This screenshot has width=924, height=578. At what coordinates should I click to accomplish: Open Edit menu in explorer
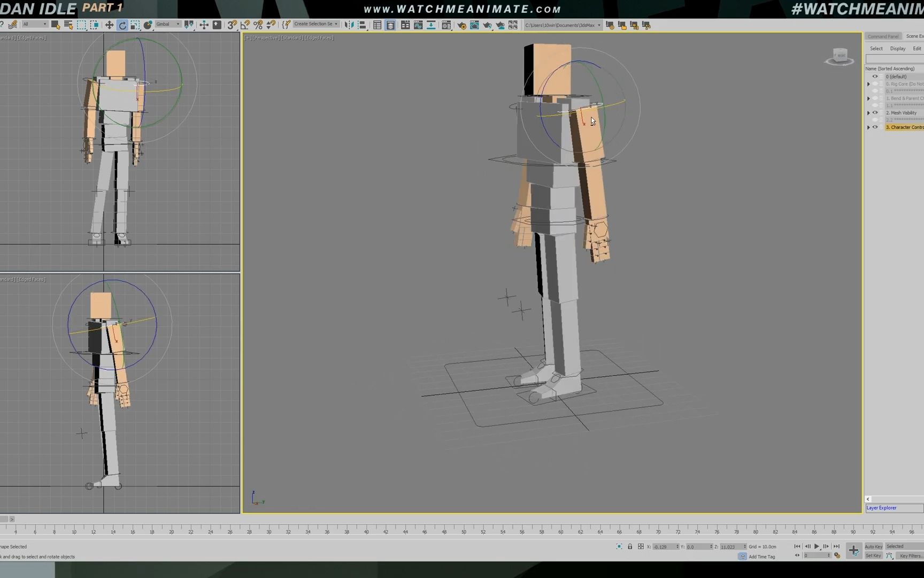pos(917,49)
